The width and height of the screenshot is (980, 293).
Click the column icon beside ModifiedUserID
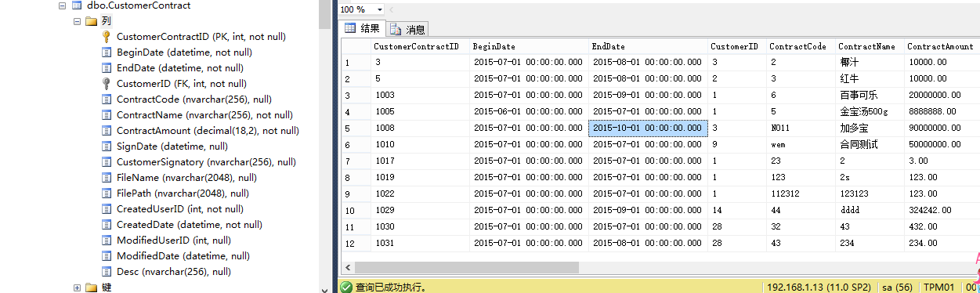[x=107, y=241]
